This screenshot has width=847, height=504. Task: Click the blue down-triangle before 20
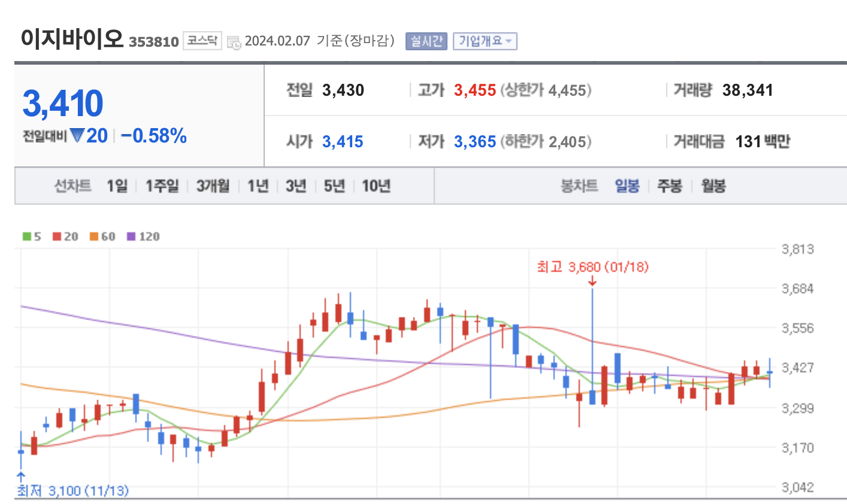77,136
